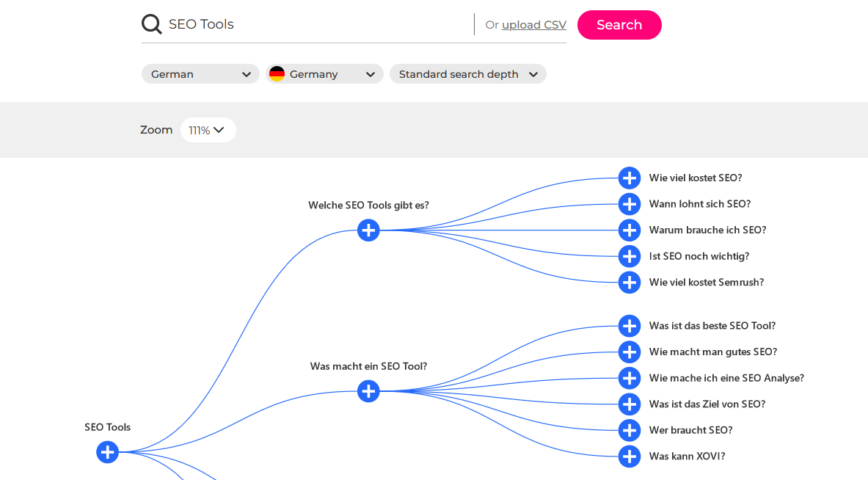Select 'Wie mache ich eine SEO Analyse?' text
The width and height of the screenshot is (868, 480).
pyautogui.click(x=726, y=378)
